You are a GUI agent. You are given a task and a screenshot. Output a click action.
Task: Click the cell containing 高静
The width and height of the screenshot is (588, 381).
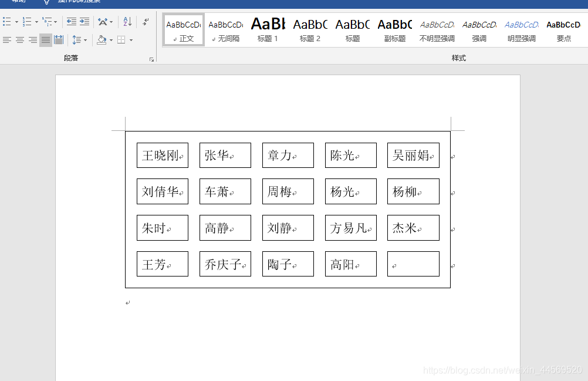pos(225,228)
